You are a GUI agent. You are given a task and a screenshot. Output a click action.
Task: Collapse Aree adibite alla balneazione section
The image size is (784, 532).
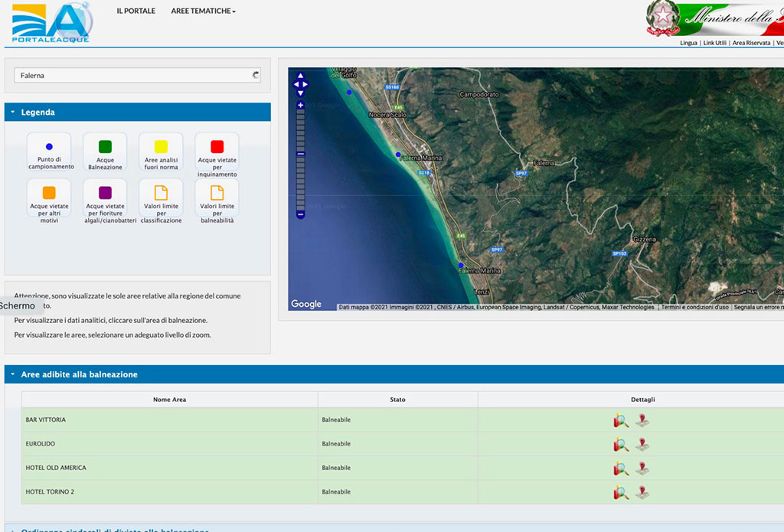(394, 374)
